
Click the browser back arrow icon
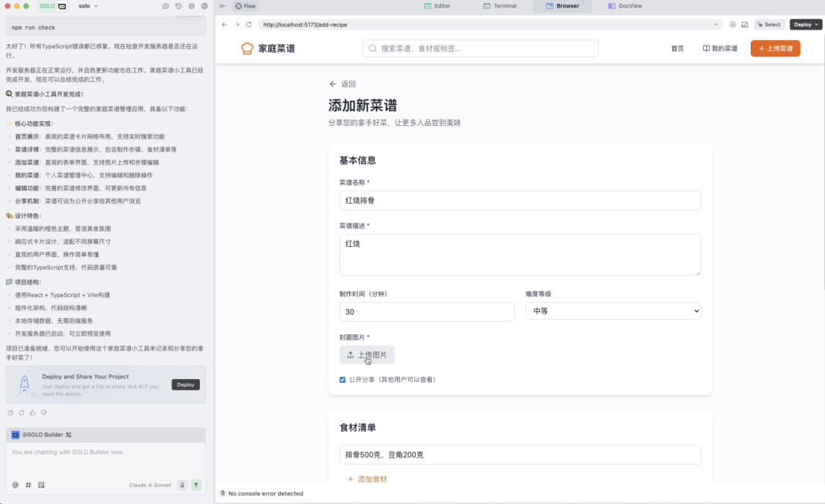(225, 25)
